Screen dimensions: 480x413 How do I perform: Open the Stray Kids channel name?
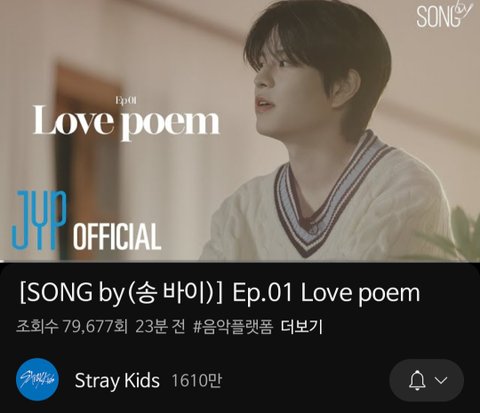[x=117, y=380]
